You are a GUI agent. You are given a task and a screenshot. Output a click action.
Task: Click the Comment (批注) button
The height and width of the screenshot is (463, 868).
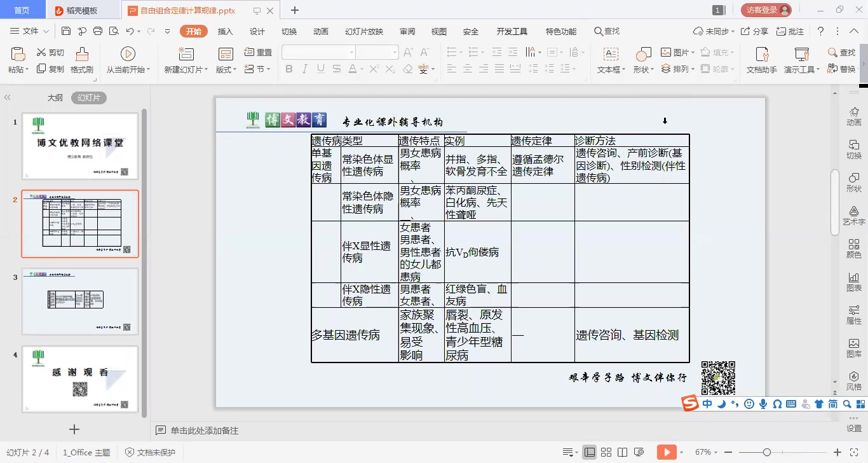(x=790, y=31)
